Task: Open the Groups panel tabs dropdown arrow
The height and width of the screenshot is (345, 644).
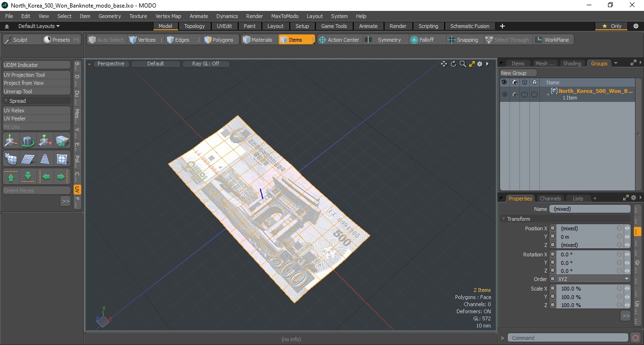Action: (x=616, y=64)
